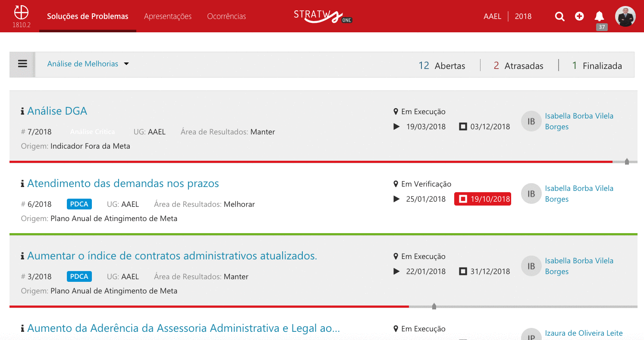Click start date 25/01/2018 of Atendimento
Viewport: 644px width, 340px height.
tap(420, 199)
